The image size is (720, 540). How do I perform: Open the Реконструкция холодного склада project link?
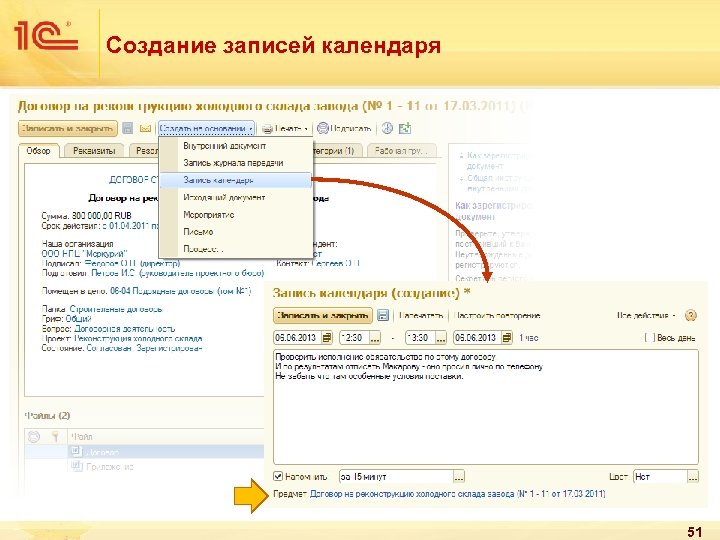click(x=138, y=338)
